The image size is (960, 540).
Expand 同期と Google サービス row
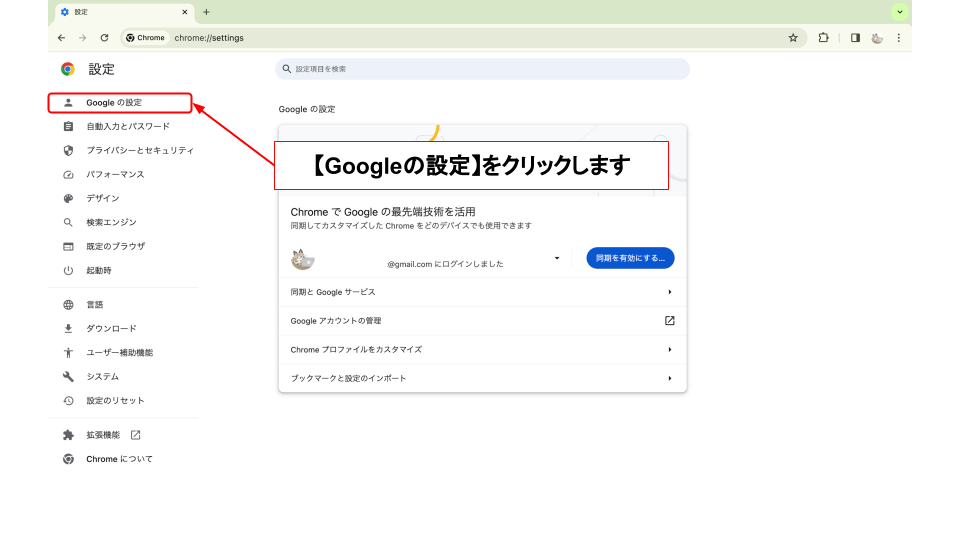pyautogui.click(x=669, y=292)
